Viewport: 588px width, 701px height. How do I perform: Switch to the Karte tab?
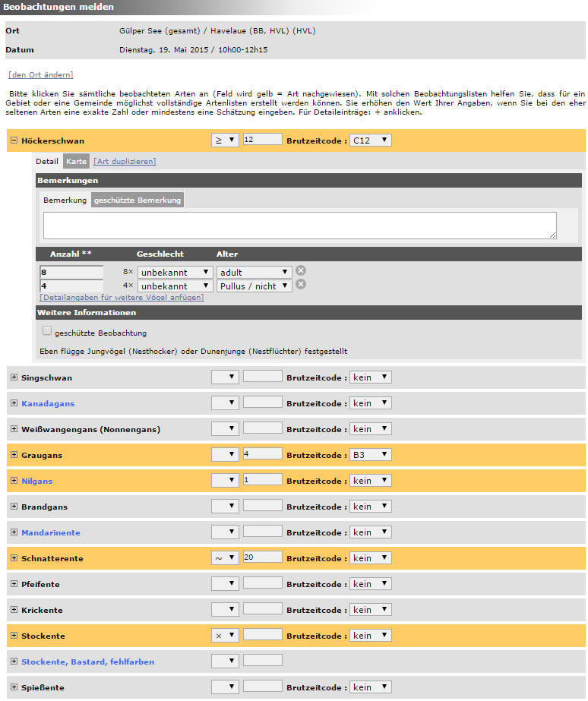pos(76,162)
